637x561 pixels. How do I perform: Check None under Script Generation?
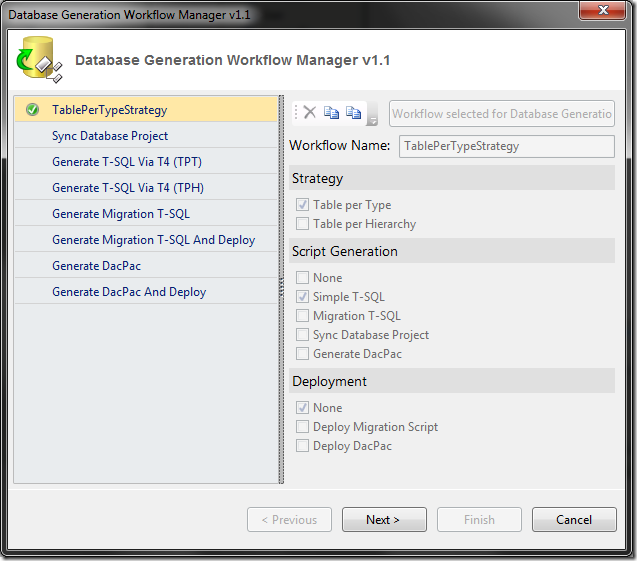tap(302, 277)
